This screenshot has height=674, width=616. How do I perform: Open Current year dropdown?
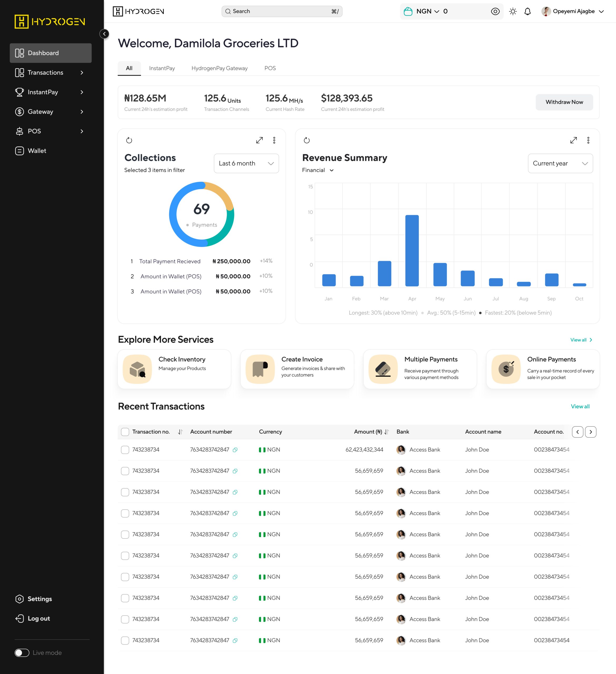(x=560, y=163)
